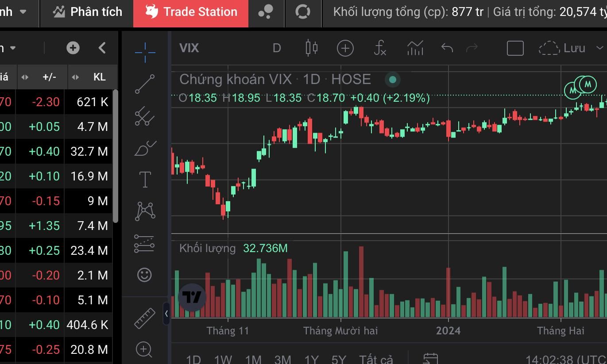Click the refresh ring icon in the top bar
This screenshot has width=607, height=364.
(302, 12)
